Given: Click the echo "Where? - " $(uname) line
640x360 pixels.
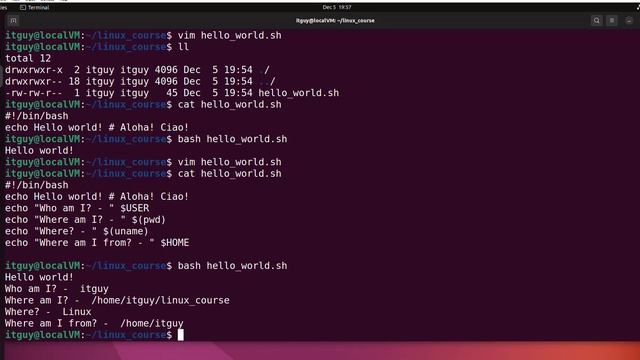Looking at the screenshot, I should point(77,231).
